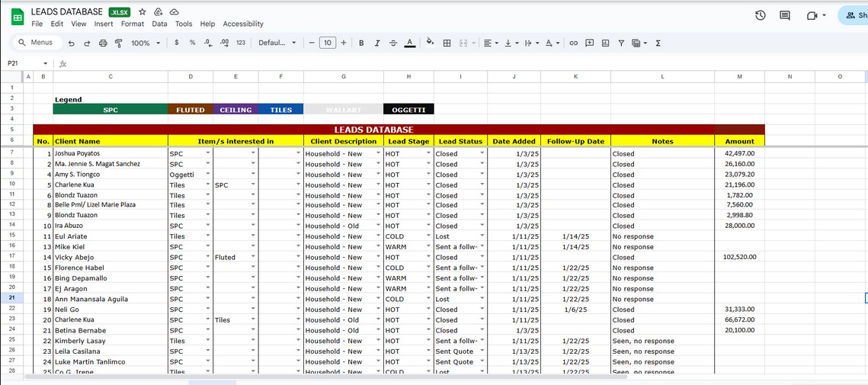Toggle italic formatting

(x=377, y=43)
